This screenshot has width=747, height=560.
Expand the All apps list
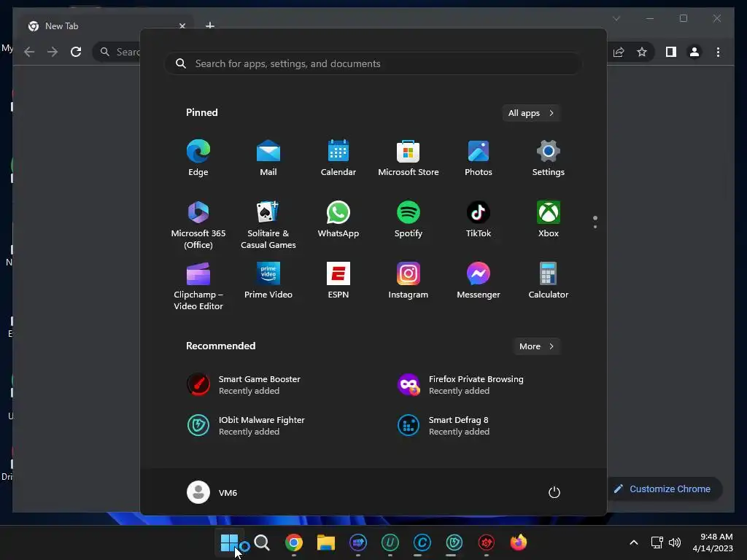[x=531, y=113]
